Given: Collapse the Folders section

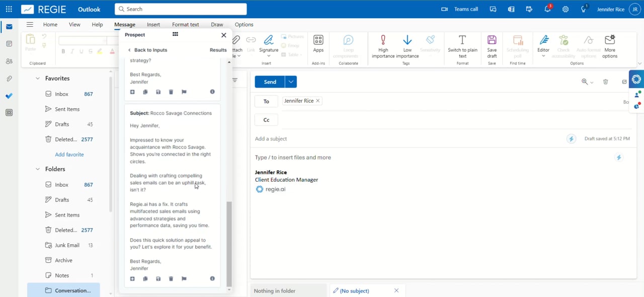Looking at the screenshot, I should [38, 169].
